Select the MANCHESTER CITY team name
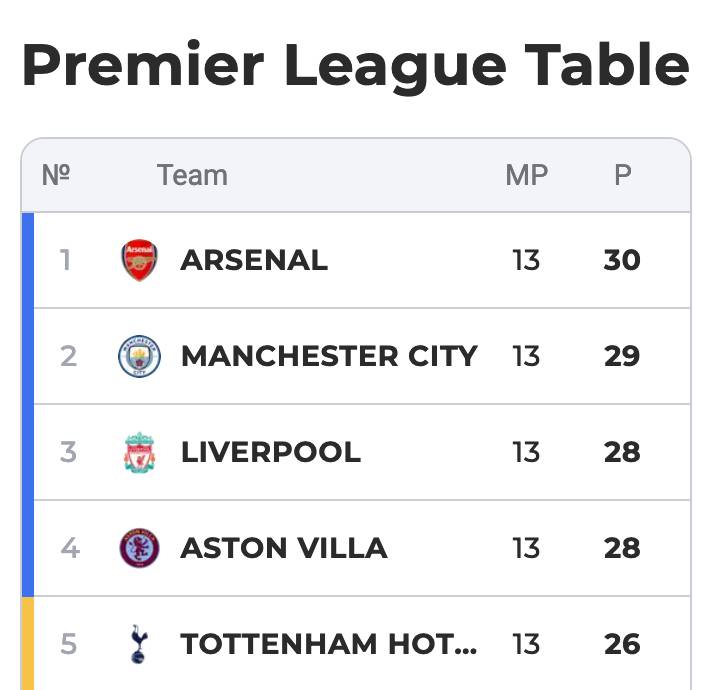Viewport: 708px width, 690px height. click(329, 356)
